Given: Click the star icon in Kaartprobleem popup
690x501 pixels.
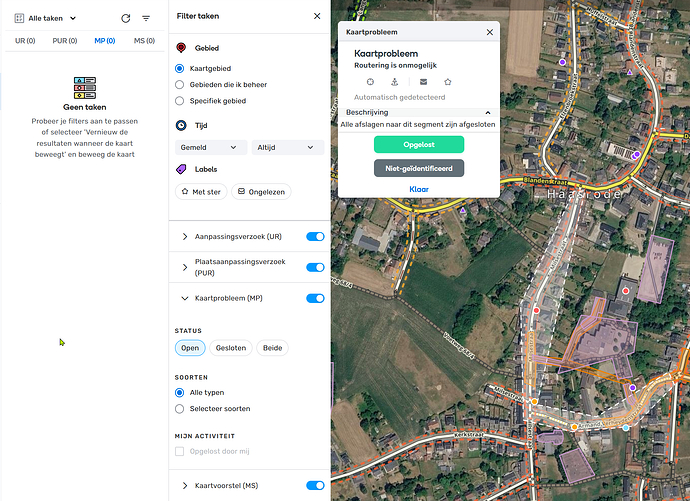Looking at the screenshot, I should click(x=448, y=82).
